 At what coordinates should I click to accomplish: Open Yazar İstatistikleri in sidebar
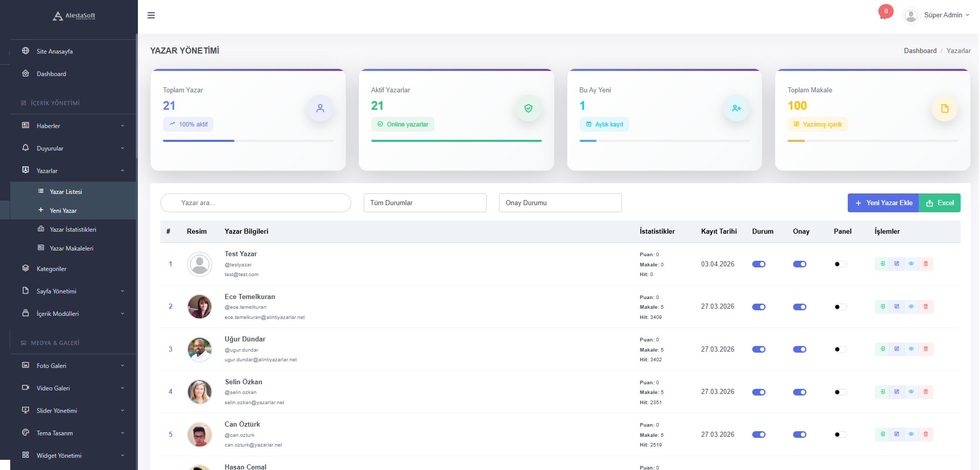pyautogui.click(x=73, y=230)
